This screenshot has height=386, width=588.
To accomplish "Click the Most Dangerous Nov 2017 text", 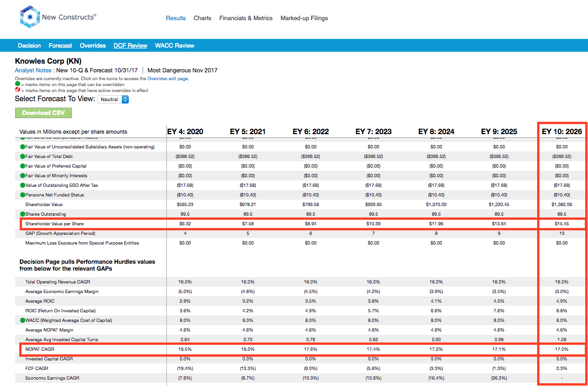I will tap(182, 71).
